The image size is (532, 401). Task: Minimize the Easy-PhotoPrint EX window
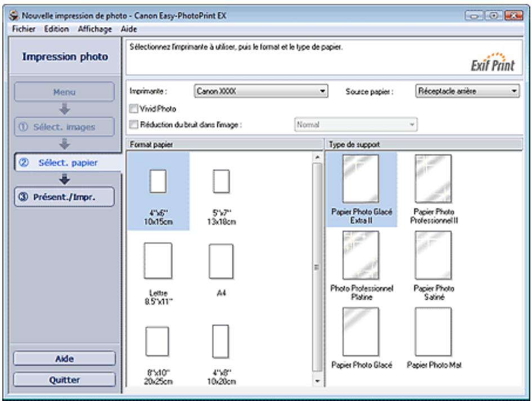click(x=474, y=15)
